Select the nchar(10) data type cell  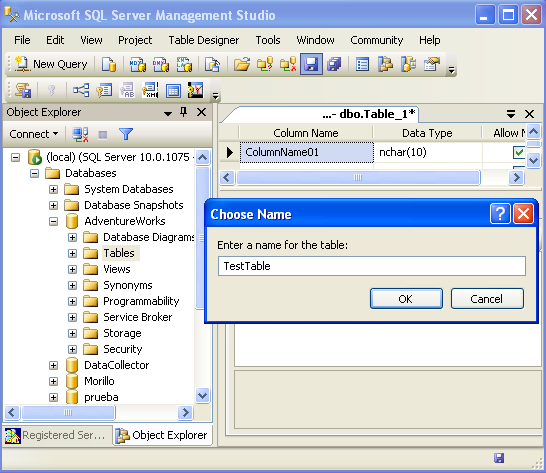428,152
